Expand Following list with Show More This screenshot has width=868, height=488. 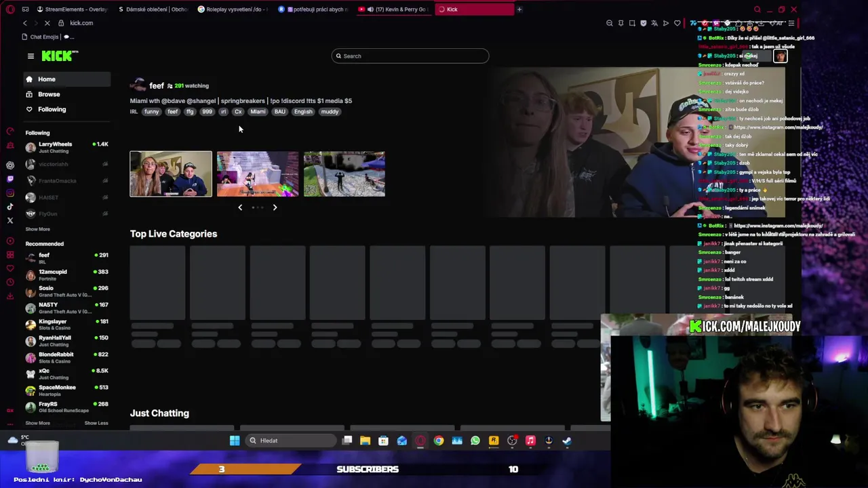coord(38,229)
